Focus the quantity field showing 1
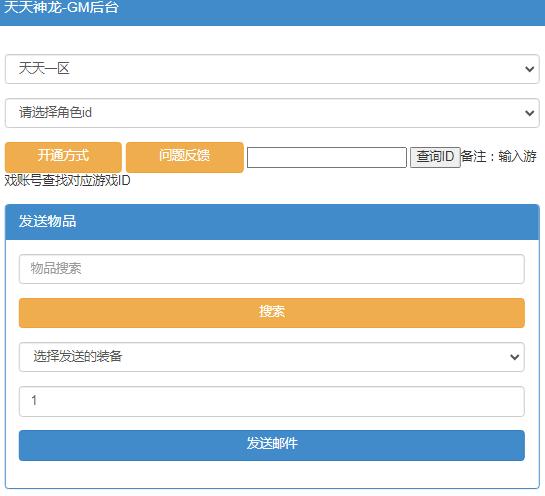Image resolution: width=545 pixels, height=496 pixels. (272, 401)
